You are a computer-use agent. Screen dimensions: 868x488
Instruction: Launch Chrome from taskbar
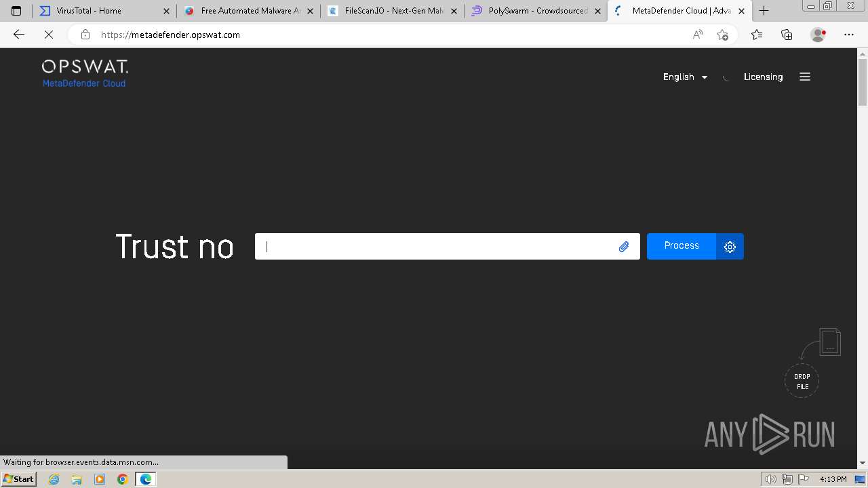(123, 479)
